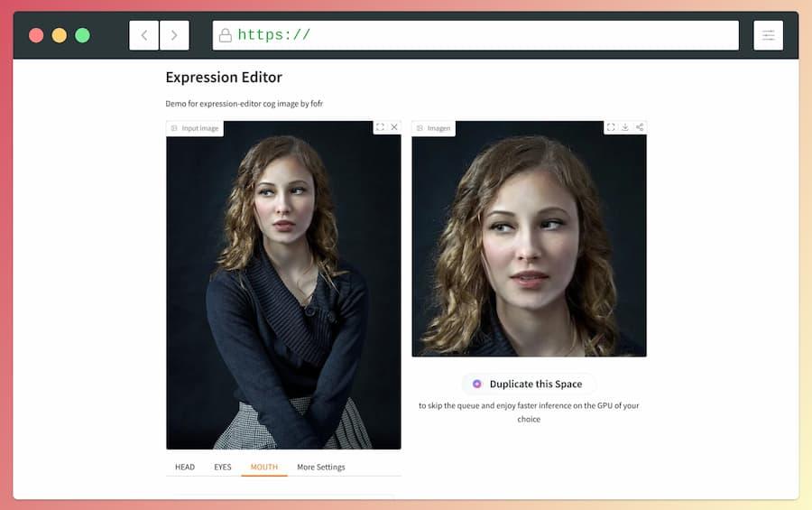Open the browser settings sliders menu
This screenshot has height=510, width=812.
point(768,35)
